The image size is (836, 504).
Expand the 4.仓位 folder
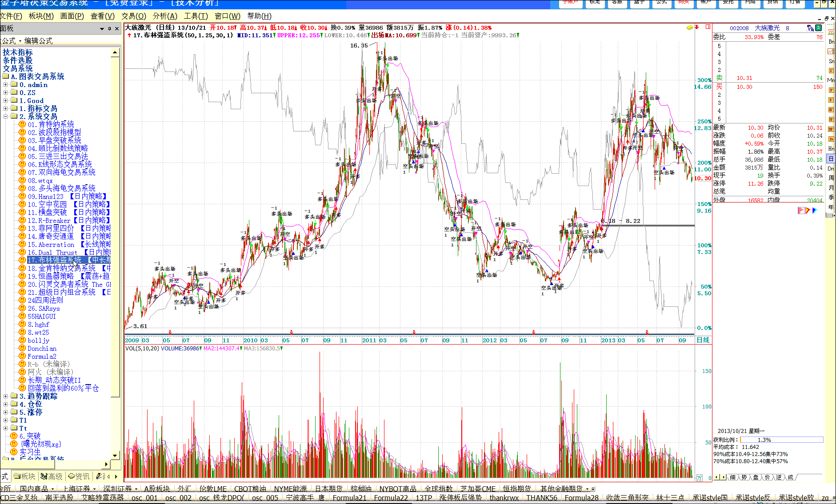[x=5, y=404]
